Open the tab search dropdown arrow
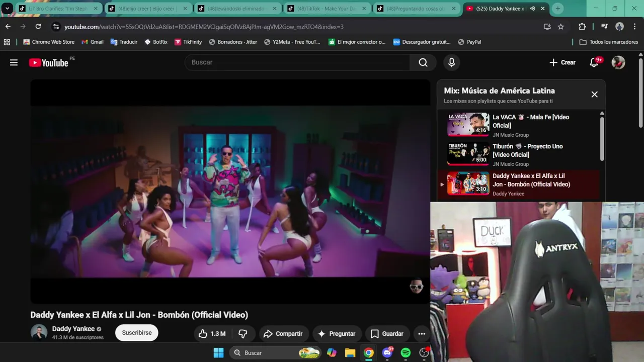The width and height of the screenshot is (644, 362). (8, 8)
